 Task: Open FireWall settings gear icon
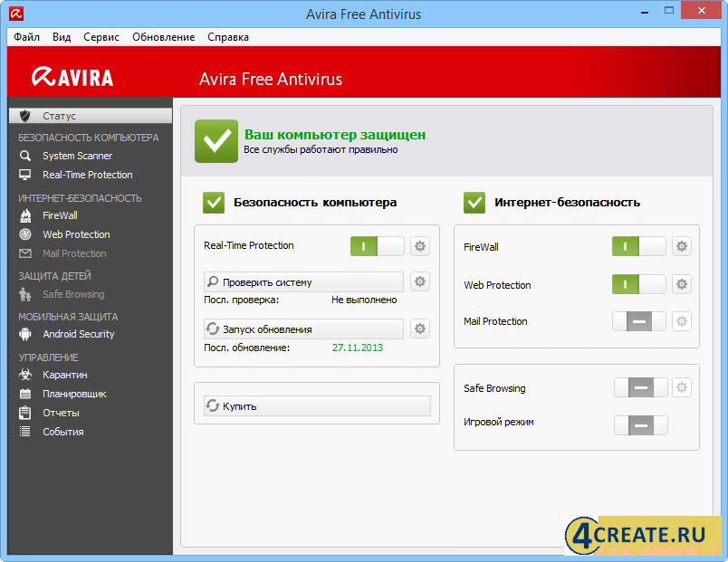click(x=682, y=246)
